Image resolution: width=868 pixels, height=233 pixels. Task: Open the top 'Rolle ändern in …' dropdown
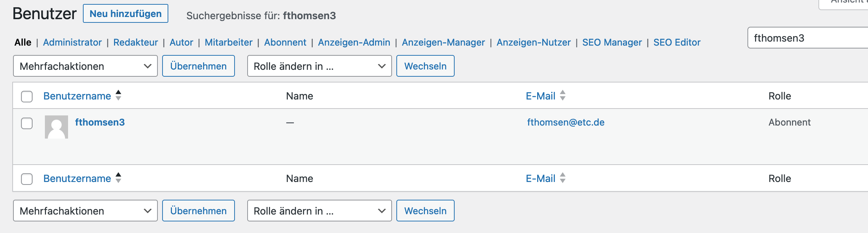[x=319, y=66]
